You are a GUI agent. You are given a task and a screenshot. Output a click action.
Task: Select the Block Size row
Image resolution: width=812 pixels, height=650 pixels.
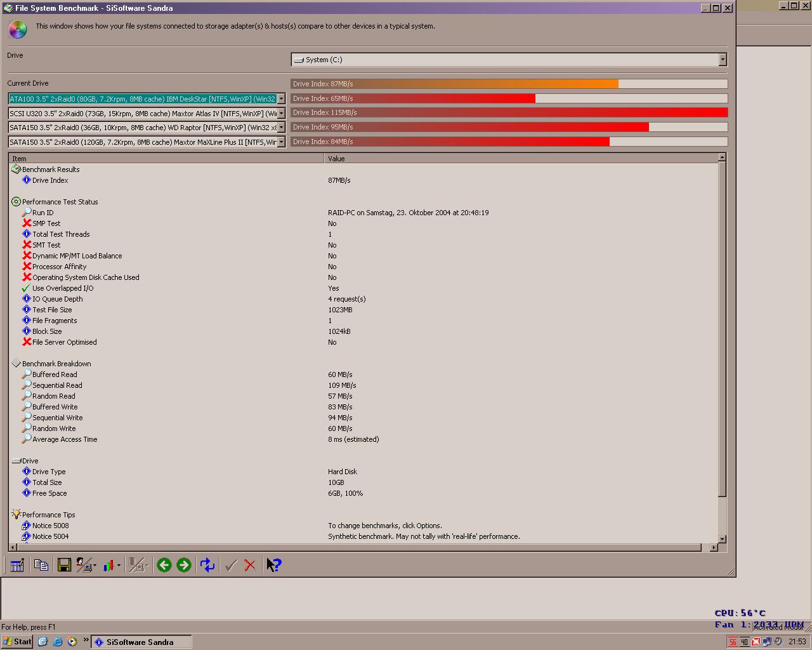[365, 331]
